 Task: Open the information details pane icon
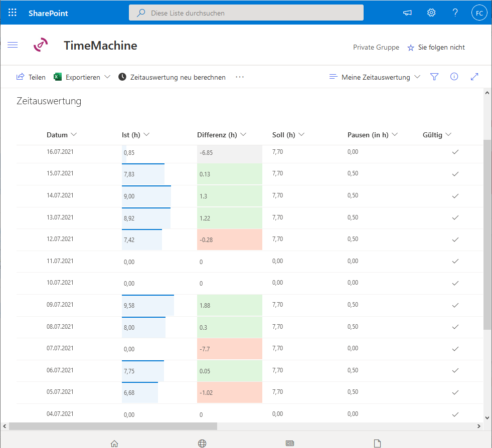[454, 77]
